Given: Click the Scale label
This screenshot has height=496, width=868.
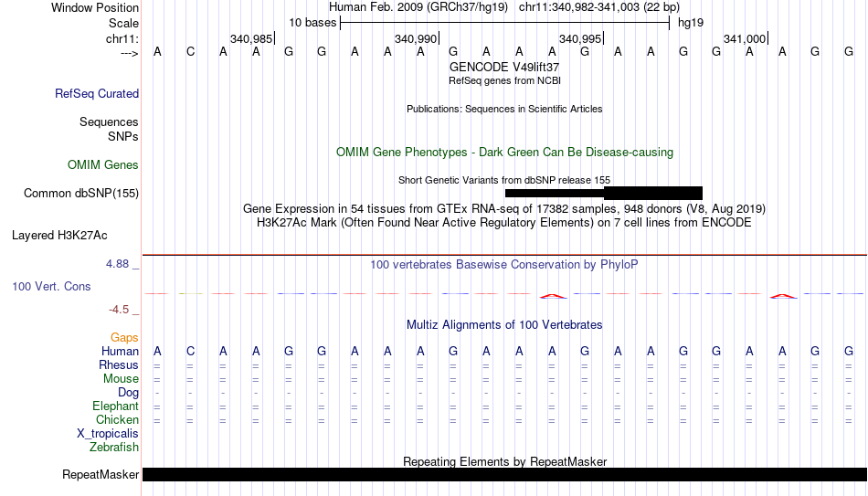Looking at the screenshot, I should (x=123, y=23).
